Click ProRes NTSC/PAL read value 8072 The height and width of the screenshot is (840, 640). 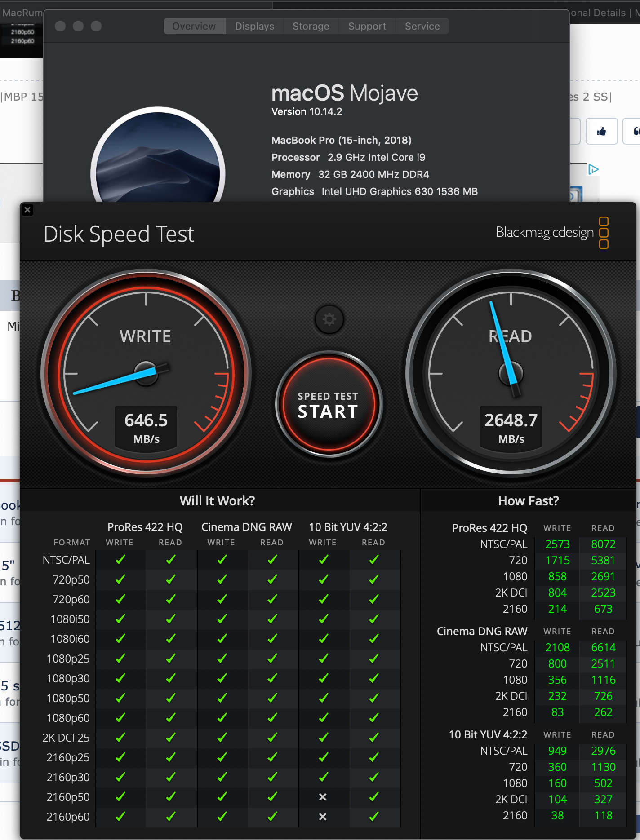pyautogui.click(x=603, y=544)
